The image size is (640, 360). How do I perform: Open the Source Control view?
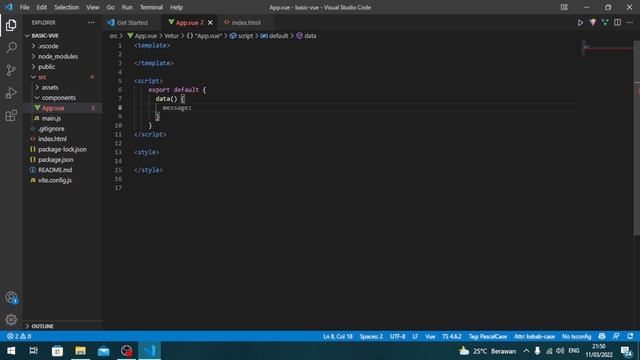point(11,70)
